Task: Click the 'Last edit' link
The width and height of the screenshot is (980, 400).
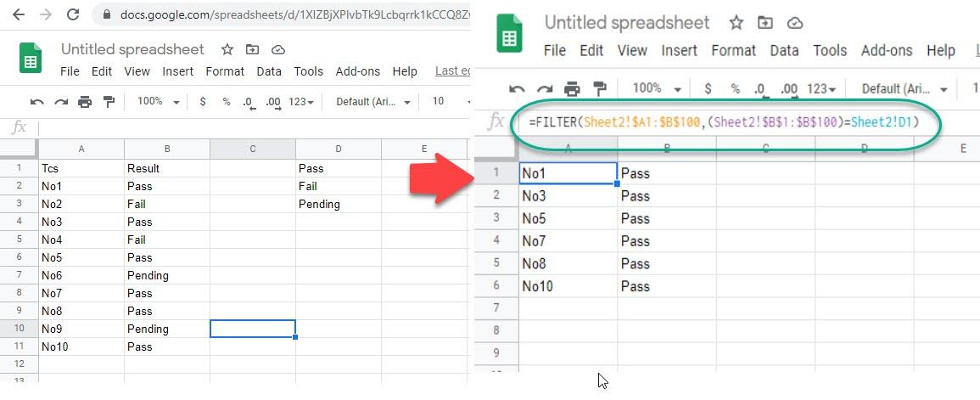Action: pos(452,71)
